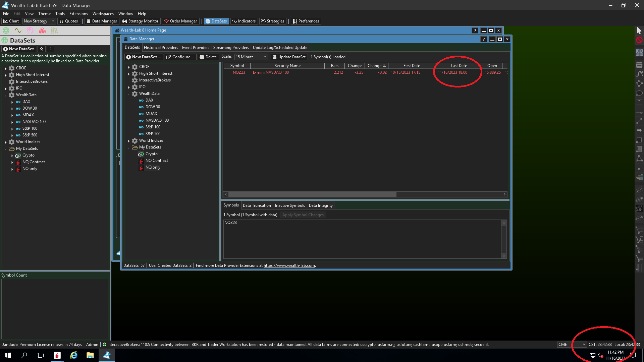The width and height of the screenshot is (644, 362).
Task: Open Indicators from the main toolbar
Action: 244,21
